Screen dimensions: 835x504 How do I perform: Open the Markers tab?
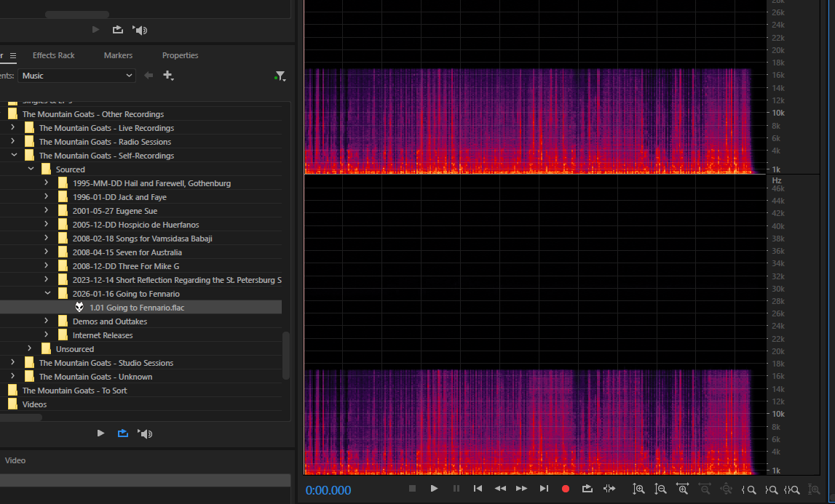click(x=118, y=55)
